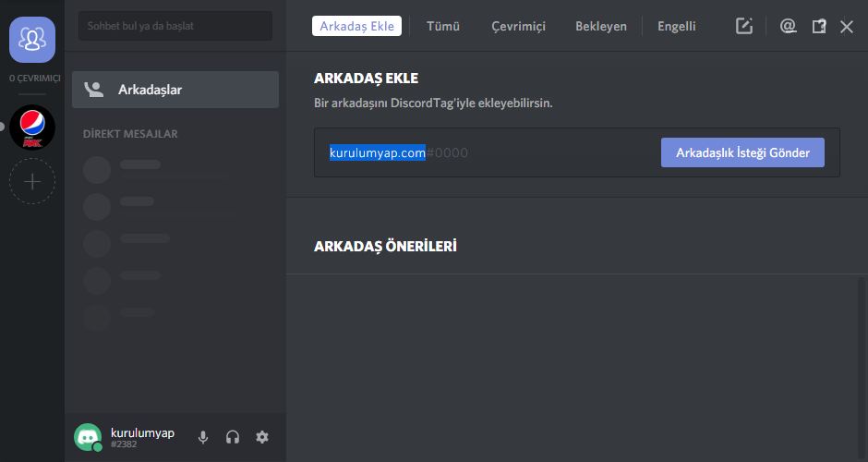The height and width of the screenshot is (462, 868).
Task: Open the Pepsi Max server
Action: (x=32, y=128)
